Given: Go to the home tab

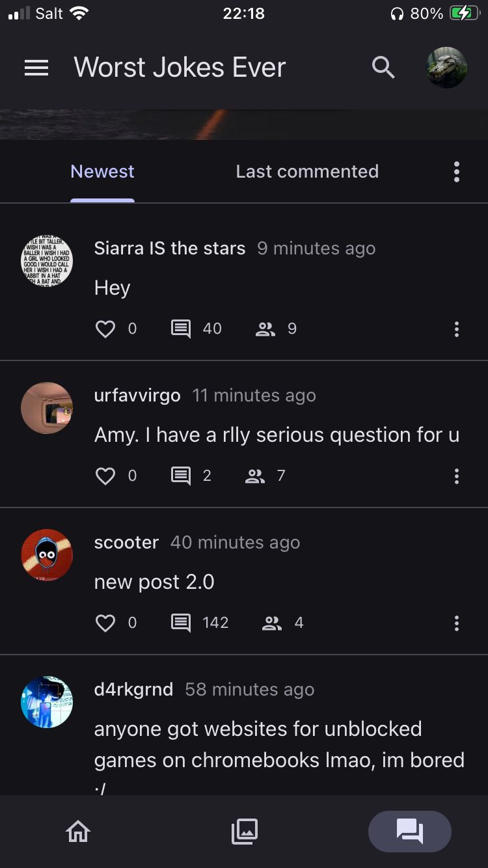Looking at the screenshot, I should click(x=78, y=831).
